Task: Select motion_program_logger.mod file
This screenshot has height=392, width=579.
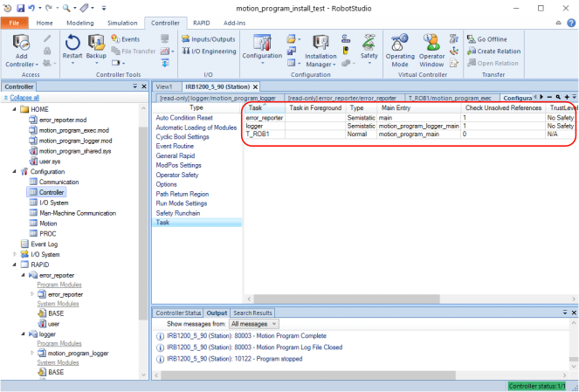Action: point(71,141)
